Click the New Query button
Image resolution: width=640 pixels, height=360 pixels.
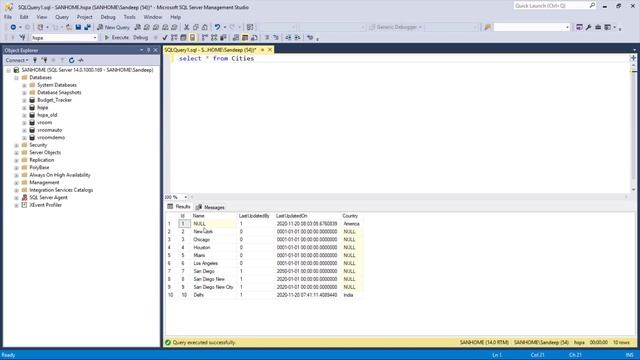[113, 27]
